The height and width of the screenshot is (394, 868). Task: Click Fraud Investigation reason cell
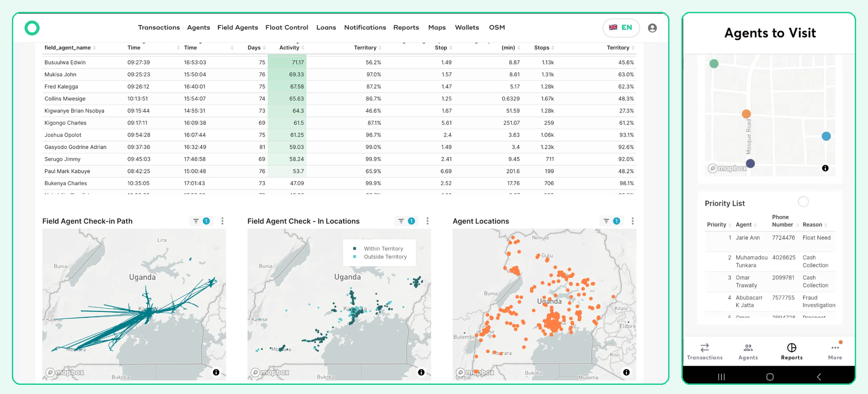point(819,301)
